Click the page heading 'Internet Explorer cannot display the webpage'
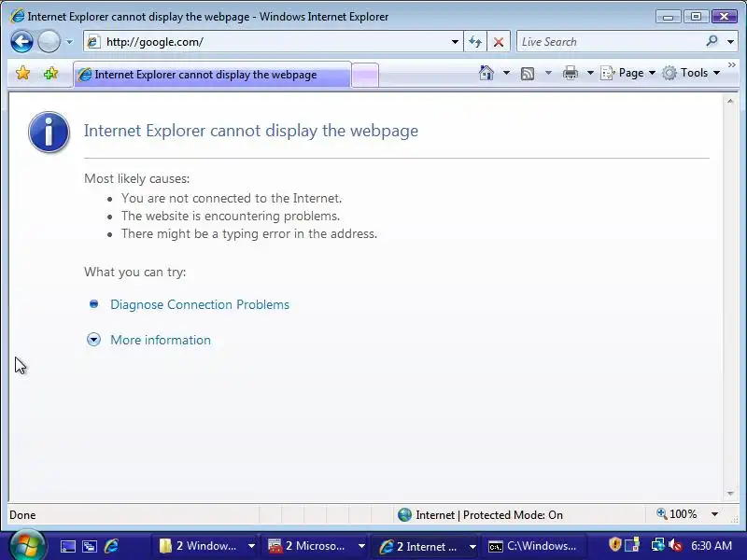Screen dimensions: 747x560 coord(251,131)
